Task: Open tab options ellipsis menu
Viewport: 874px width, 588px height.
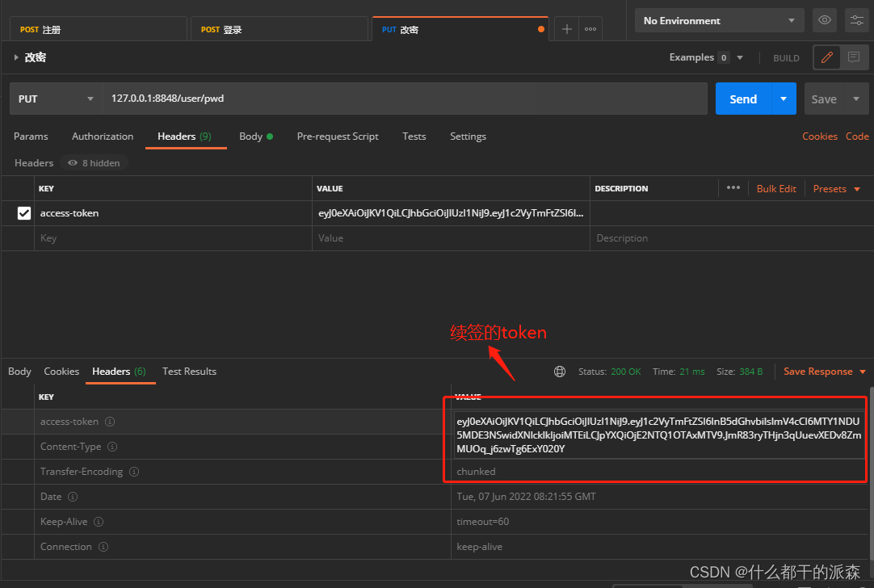Action: (x=590, y=30)
